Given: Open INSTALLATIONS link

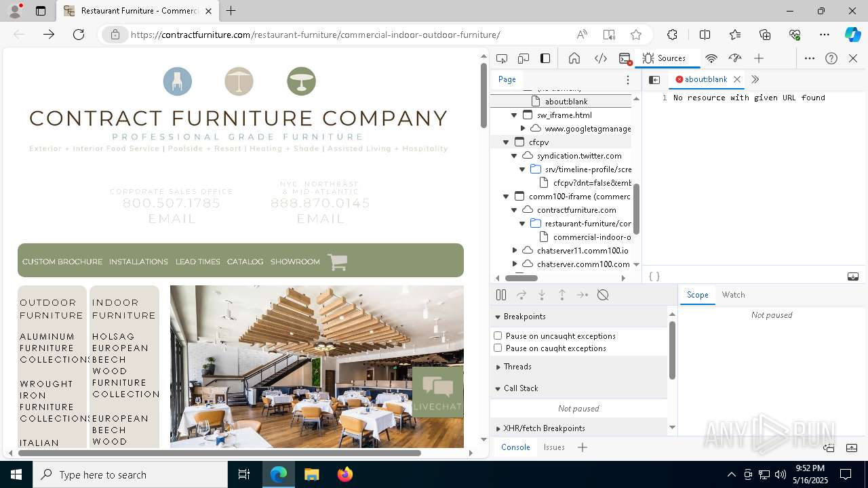Looking at the screenshot, I should click(x=138, y=262).
